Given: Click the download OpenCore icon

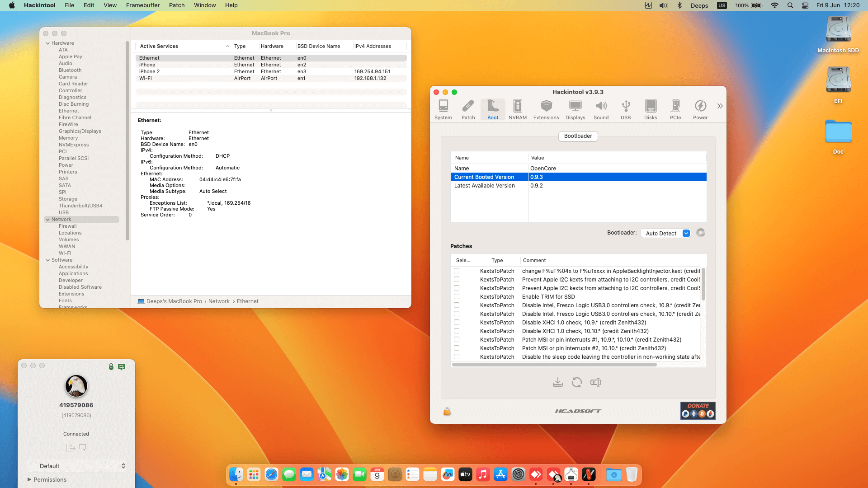Looking at the screenshot, I should tap(558, 382).
